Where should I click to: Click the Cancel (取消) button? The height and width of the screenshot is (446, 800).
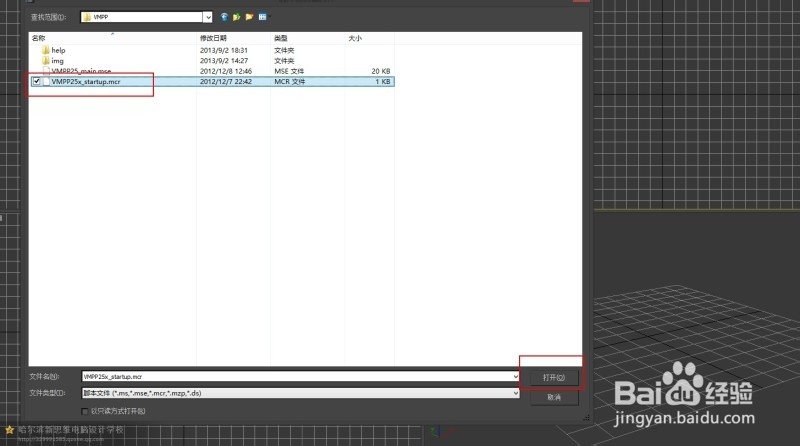click(x=554, y=397)
